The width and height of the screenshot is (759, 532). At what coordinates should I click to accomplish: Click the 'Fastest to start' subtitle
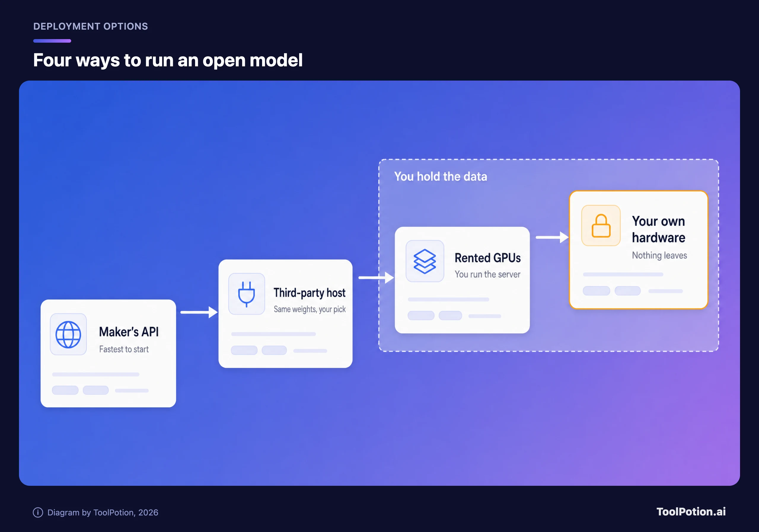124,349
